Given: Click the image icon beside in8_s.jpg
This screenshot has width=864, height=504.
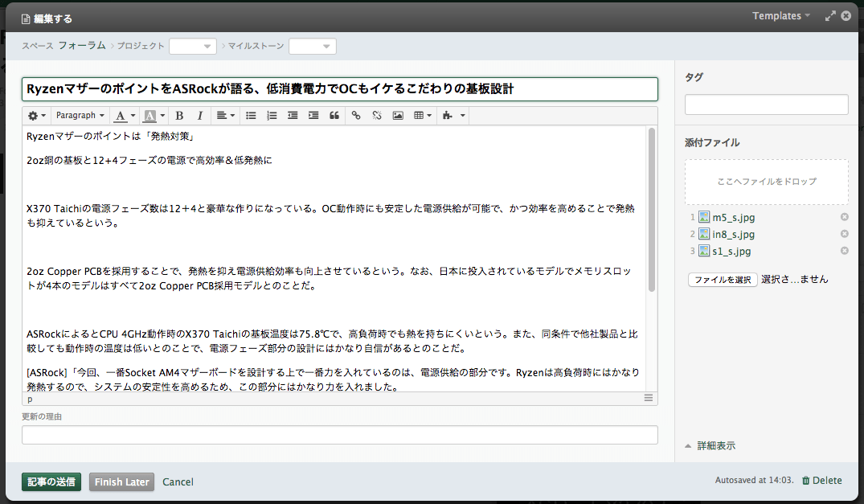Looking at the screenshot, I should [x=704, y=234].
